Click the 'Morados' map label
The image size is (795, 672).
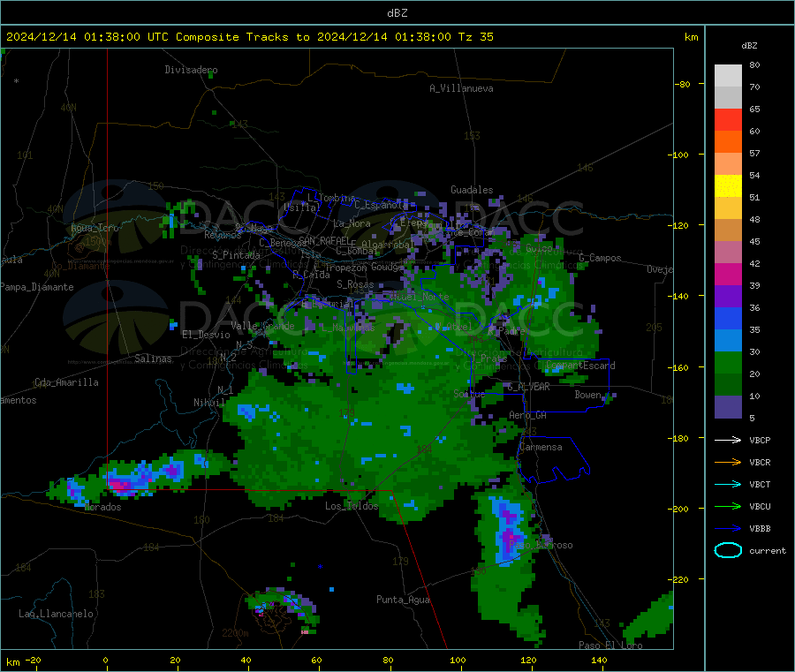(x=102, y=507)
